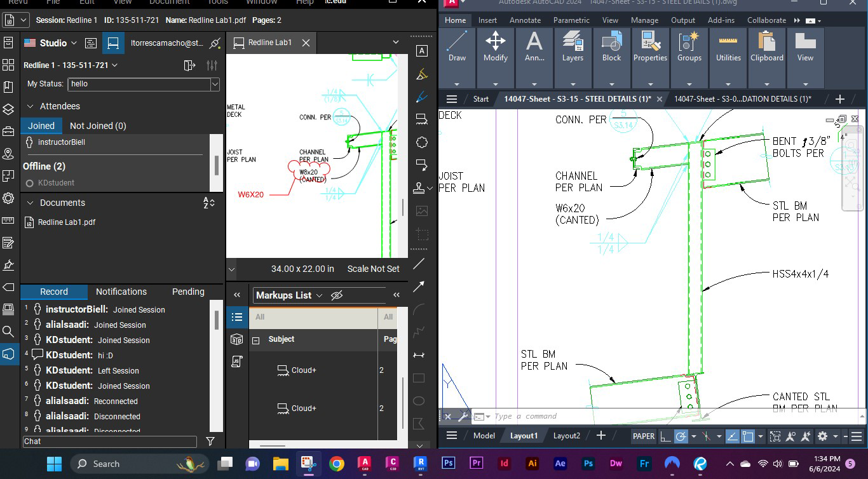
Task: Click the Leave Session icon
Action: [x=189, y=65]
